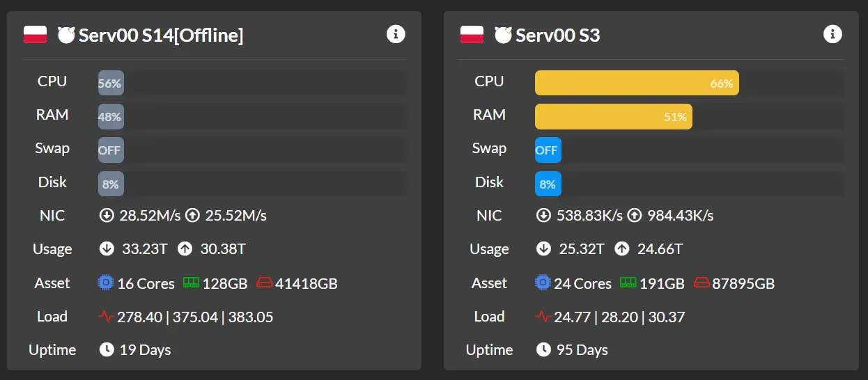868x380 pixels.
Task: Click the download arrow next to 538.83K/s
Action: pos(543,215)
